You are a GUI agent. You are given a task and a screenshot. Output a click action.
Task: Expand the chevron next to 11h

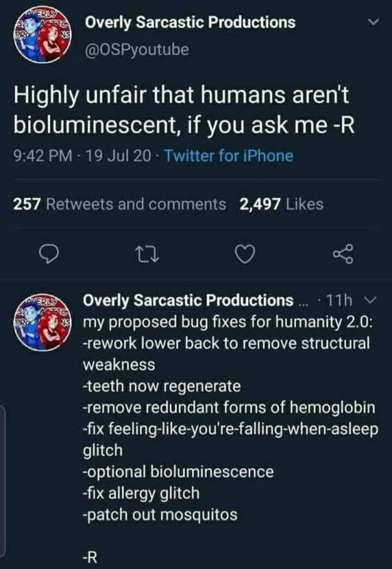[368, 300]
